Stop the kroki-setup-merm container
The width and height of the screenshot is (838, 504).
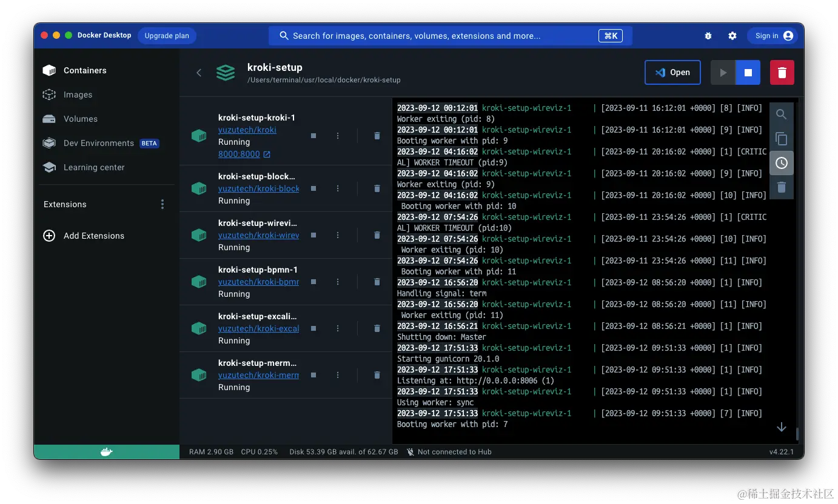click(313, 375)
